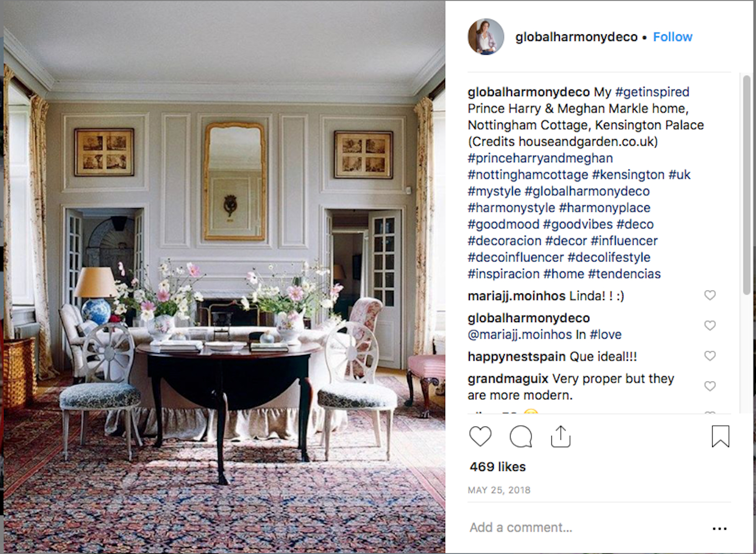This screenshot has width=756, height=554.
Task: Open the grandmaguix commenter profile
Action: point(508,379)
